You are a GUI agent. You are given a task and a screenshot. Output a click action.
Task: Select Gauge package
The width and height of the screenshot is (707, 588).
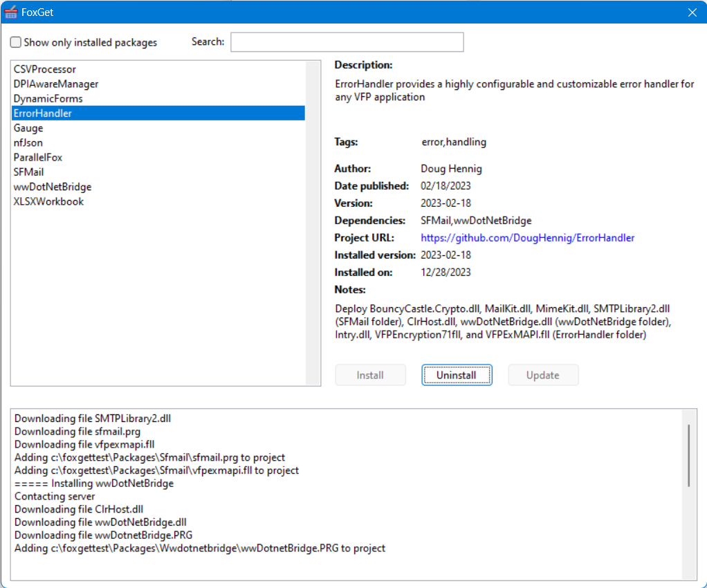(x=158, y=128)
